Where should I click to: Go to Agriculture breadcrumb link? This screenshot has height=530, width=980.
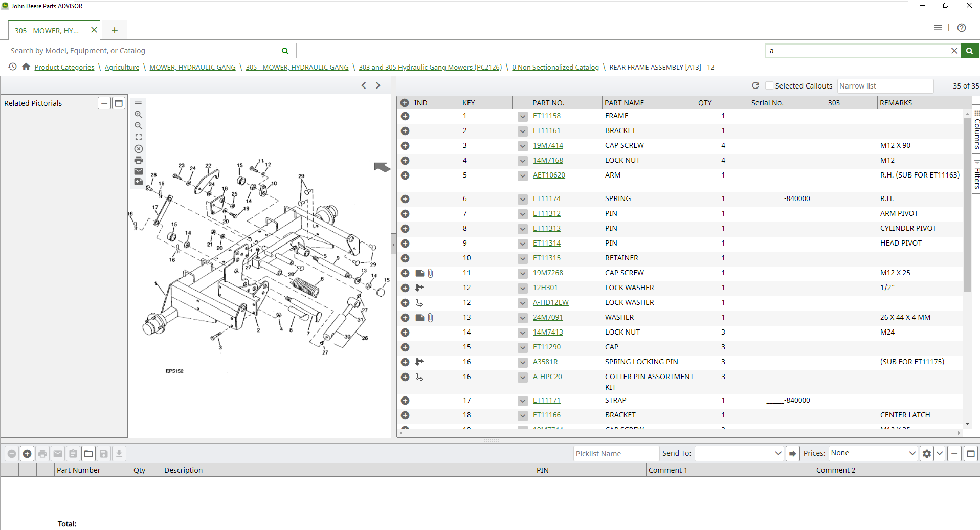[x=122, y=67]
